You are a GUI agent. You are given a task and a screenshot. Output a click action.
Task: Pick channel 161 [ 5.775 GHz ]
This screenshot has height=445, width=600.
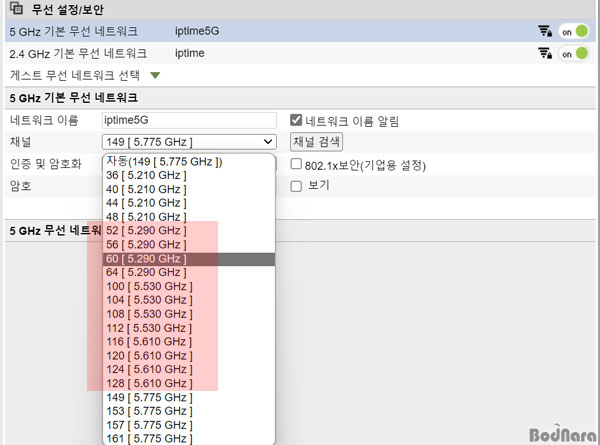coord(189,438)
